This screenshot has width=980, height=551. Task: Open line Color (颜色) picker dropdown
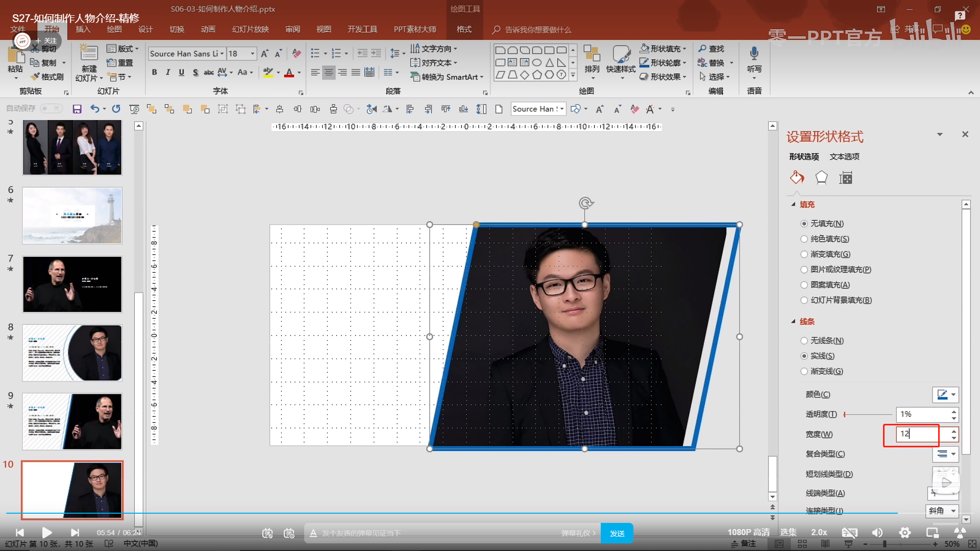tap(945, 394)
